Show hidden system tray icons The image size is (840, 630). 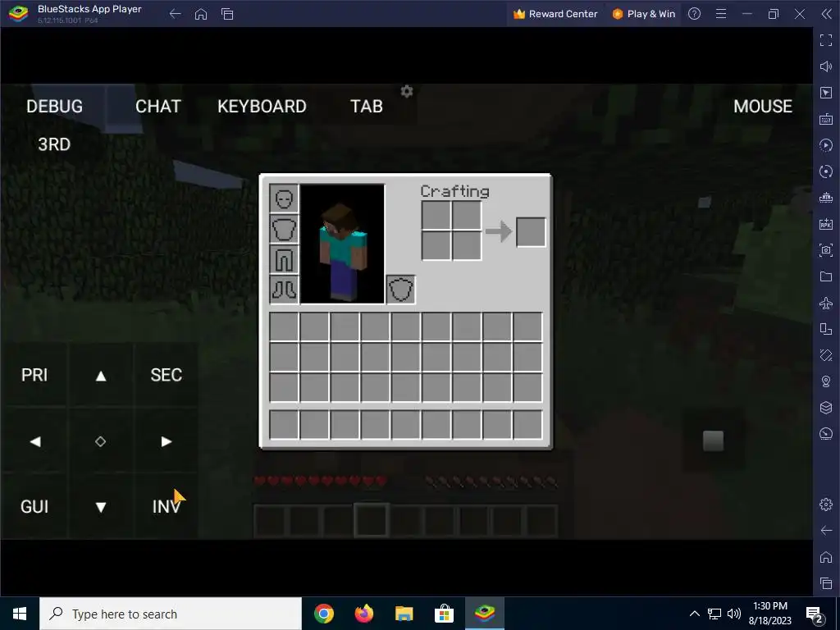(694, 614)
